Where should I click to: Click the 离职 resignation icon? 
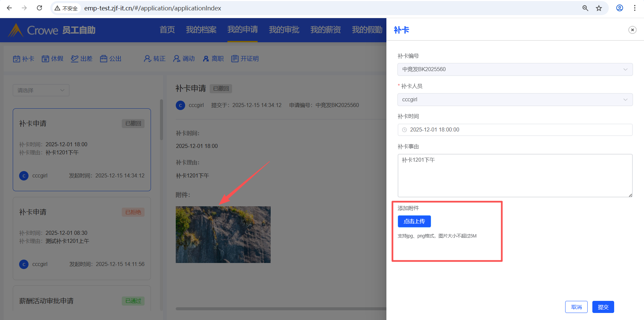(206, 59)
